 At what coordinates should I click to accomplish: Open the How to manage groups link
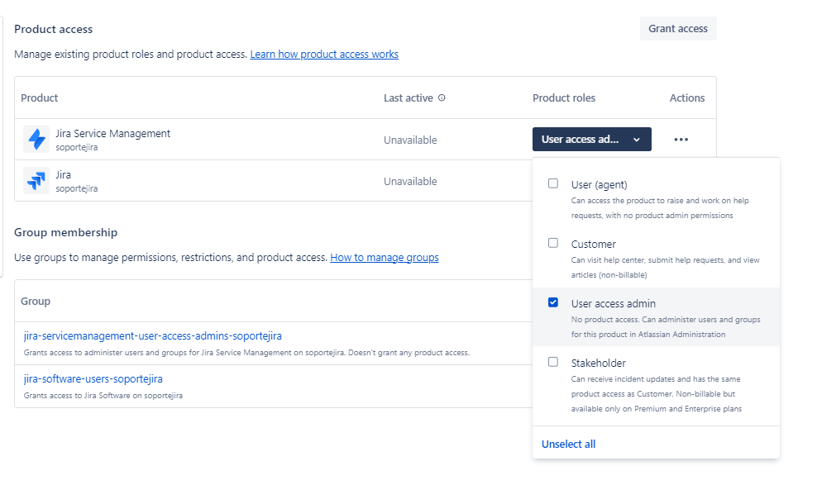coord(385,258)
